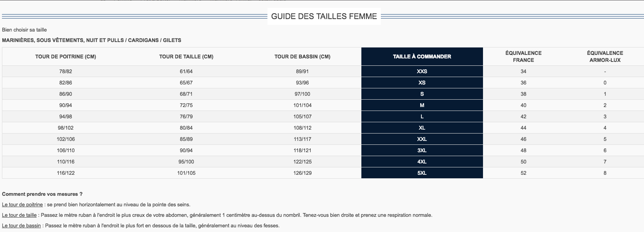Viewport: 644px width, 232px height.
Task: Pick the 5XL size cell
Action: click(x=422, y=173)
